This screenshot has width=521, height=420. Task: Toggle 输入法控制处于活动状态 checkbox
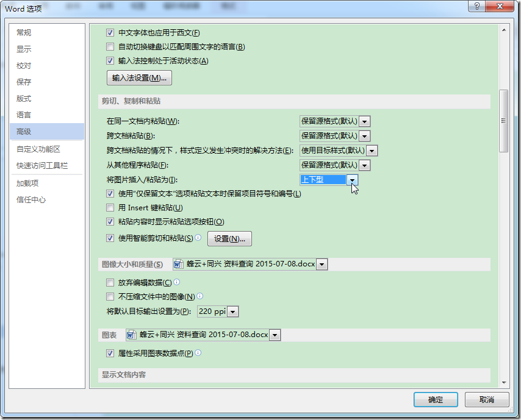click(x=110, y=61)
